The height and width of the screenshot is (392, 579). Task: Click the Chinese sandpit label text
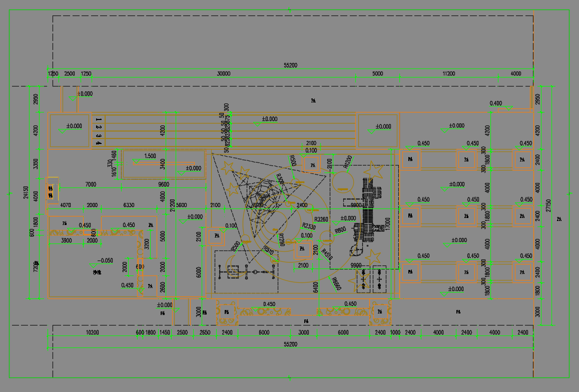click(x=97, y=272)
